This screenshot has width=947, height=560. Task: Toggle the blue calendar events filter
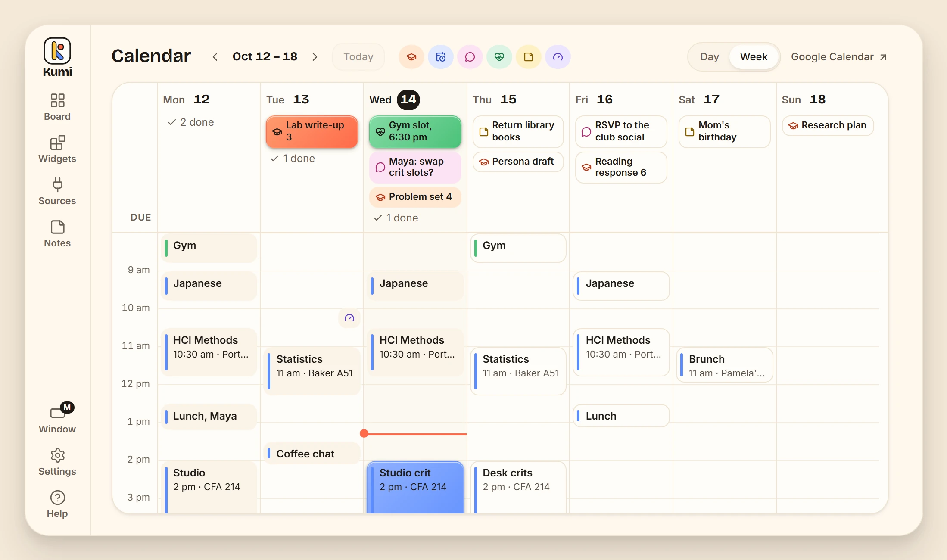(441, 57)
